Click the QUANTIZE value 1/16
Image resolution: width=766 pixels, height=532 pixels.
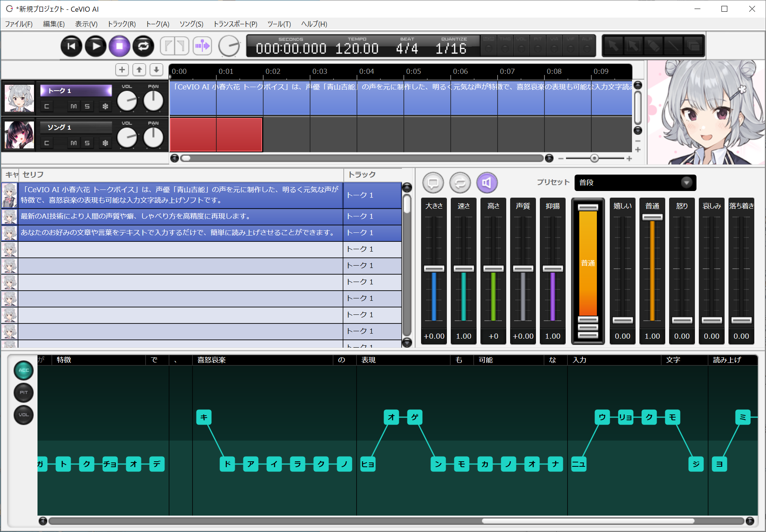451,49
